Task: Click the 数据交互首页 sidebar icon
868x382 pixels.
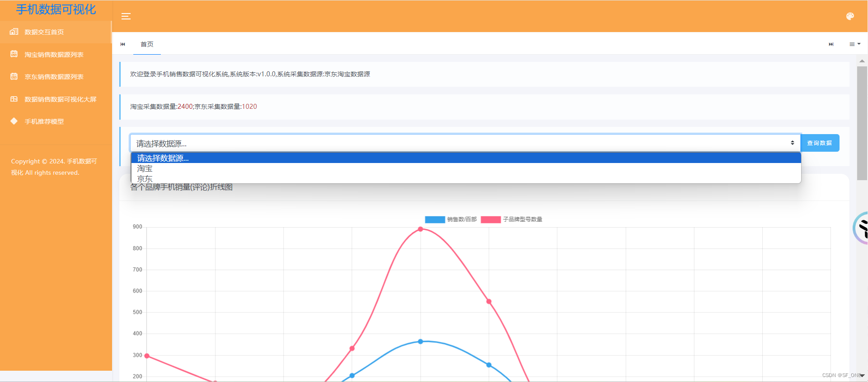Action: pos(14,32)
